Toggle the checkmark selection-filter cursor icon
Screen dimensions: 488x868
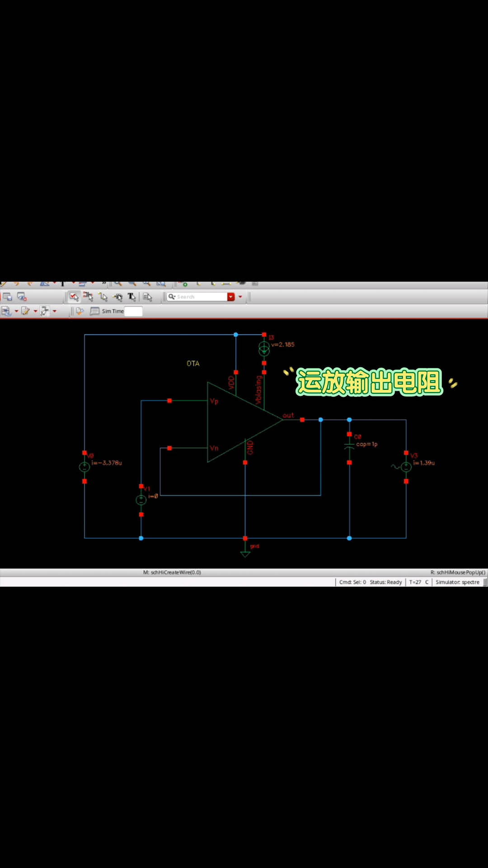tap(74, 297)
